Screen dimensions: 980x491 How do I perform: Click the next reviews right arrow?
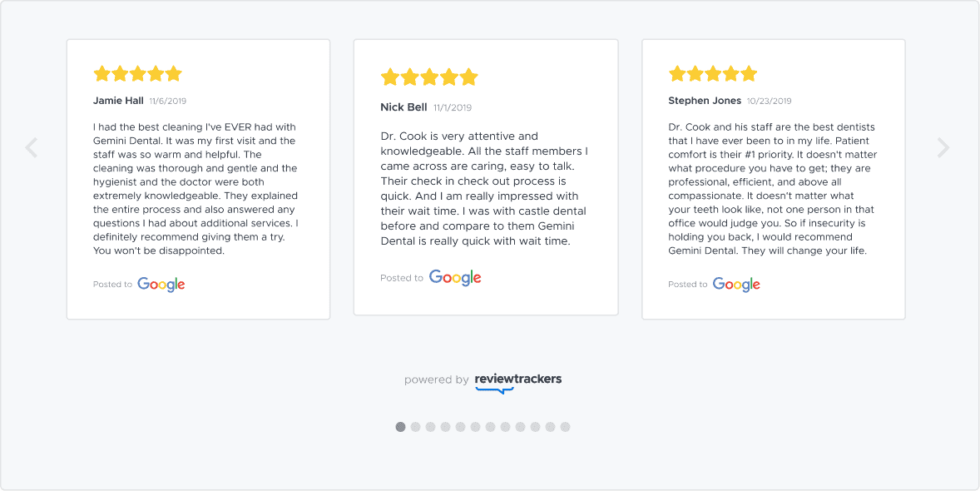pyautogui.click(x=943, y=148)
